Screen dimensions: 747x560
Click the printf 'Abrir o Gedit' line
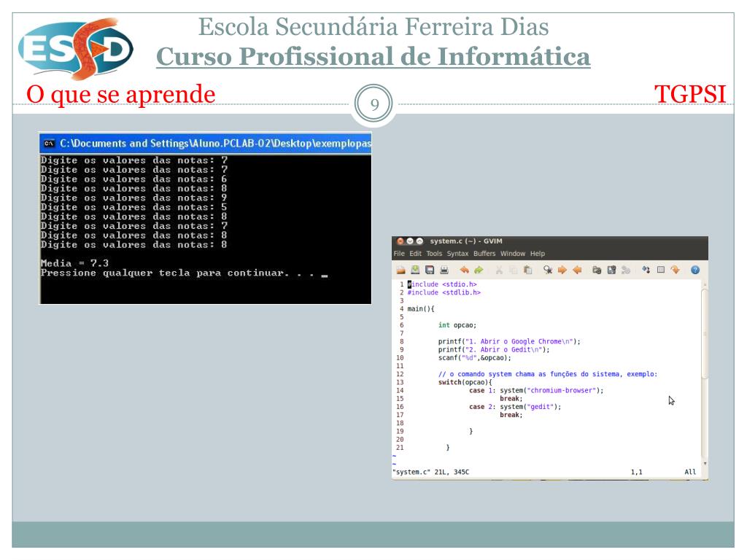click(494, 349)
